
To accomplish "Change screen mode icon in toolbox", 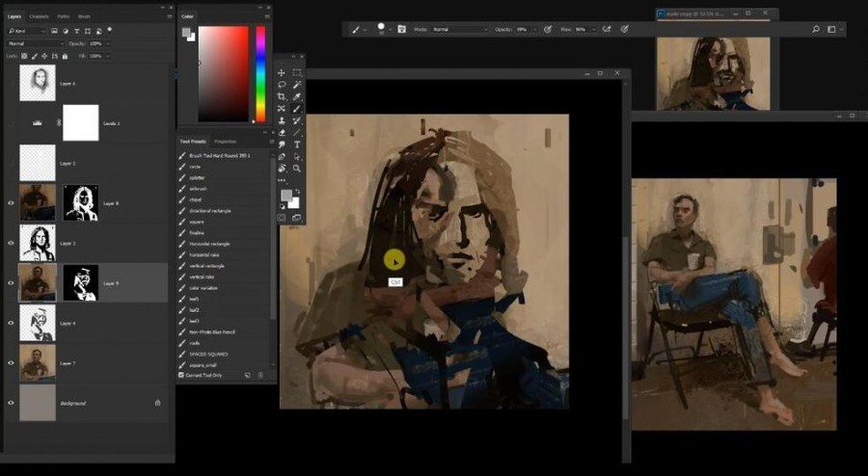I will click(x=297, y=218).
